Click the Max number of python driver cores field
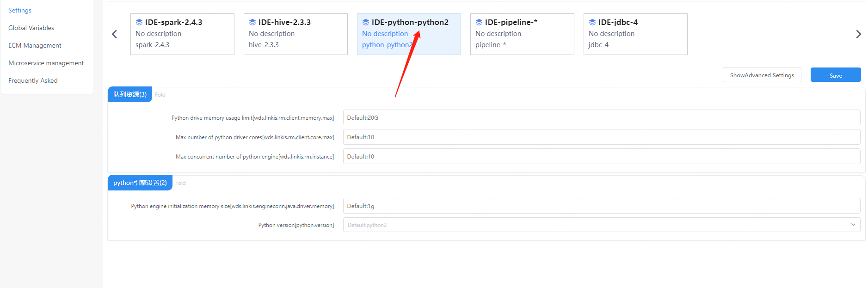868x288 pixels. click(x=601, y=137)
